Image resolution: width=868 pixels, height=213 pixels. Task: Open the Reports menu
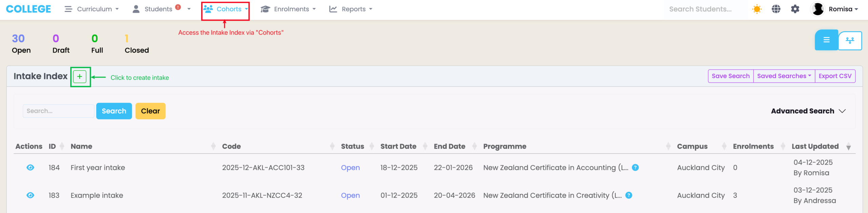351,9
